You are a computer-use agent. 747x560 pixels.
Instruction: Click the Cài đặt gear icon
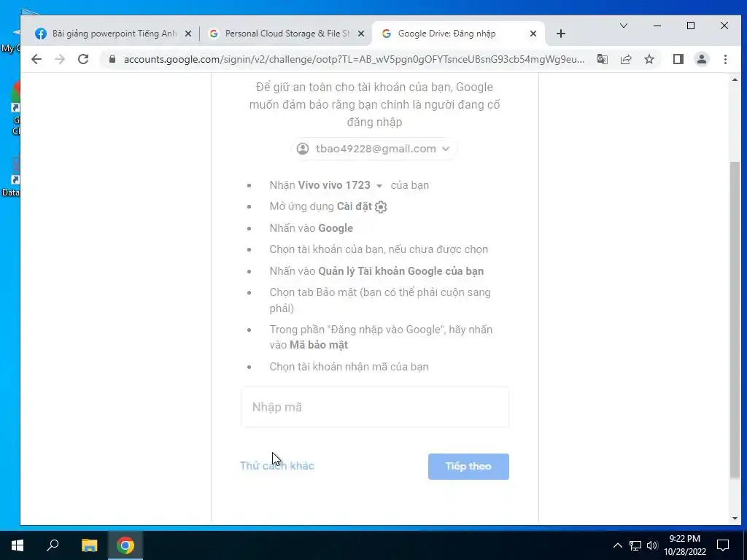(x=381, y=206)
